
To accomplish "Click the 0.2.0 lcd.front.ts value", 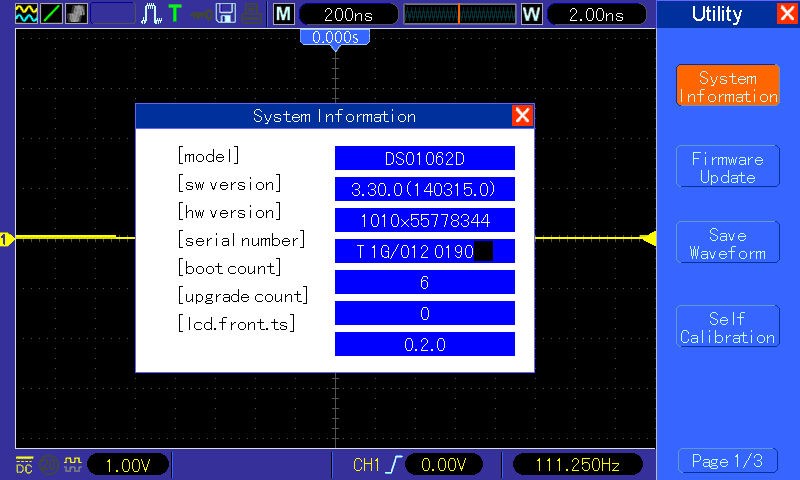I will (x=424, y=344).
